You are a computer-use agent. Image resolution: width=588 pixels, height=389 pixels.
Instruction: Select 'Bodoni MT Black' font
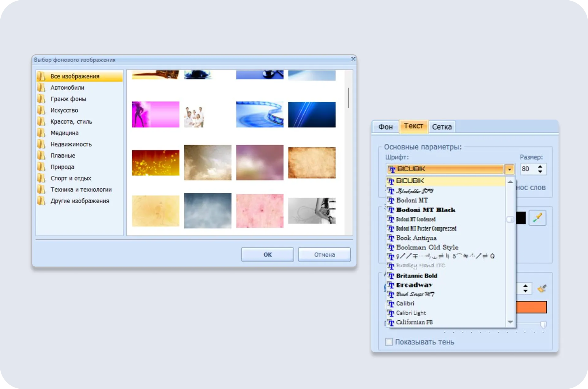click(x=446, y=210)
